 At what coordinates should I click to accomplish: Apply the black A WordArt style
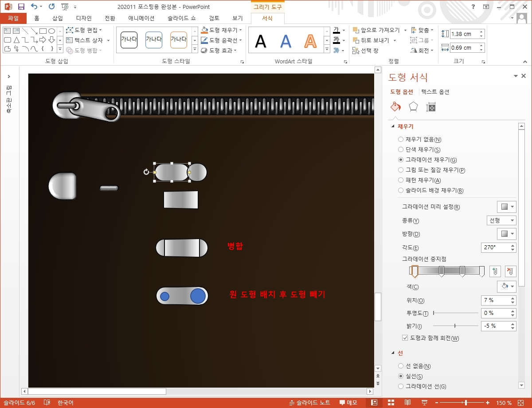[261, 42]
